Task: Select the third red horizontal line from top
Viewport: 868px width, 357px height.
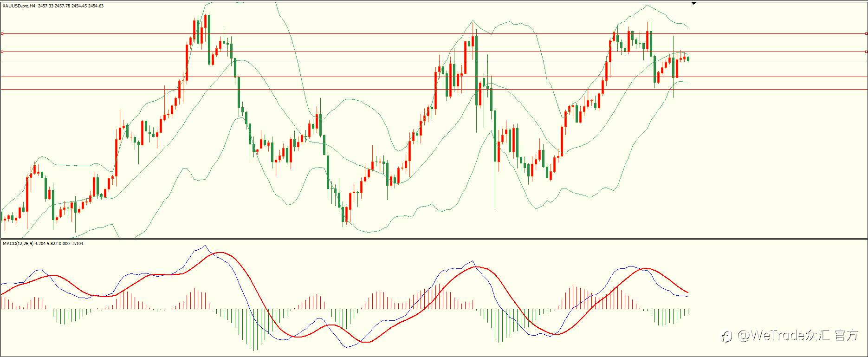Action: pyautogui.click(x=434, y=77)
